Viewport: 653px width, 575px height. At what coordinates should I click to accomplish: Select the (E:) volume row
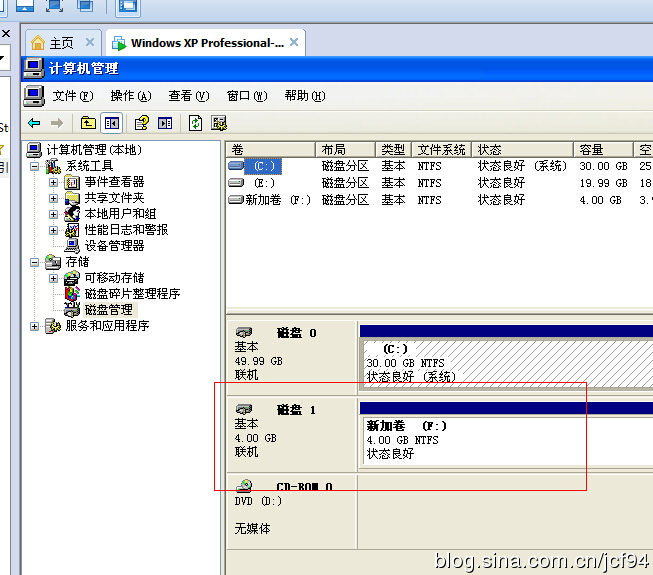pos(440,183)
